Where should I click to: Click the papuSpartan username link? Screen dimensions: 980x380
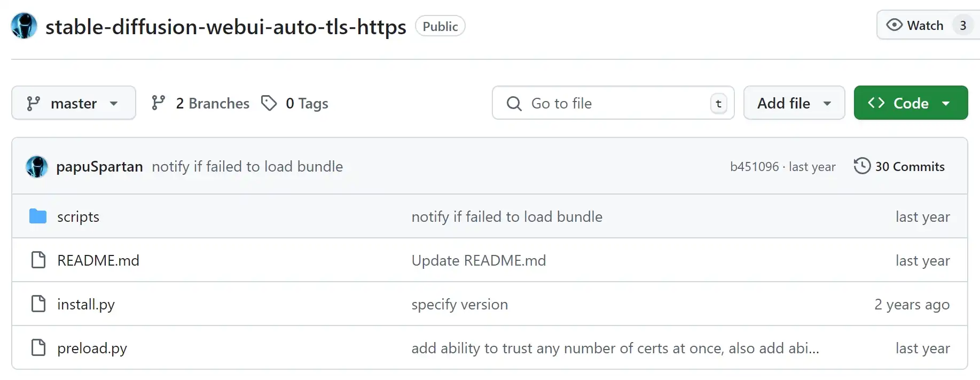click(99, 167)
